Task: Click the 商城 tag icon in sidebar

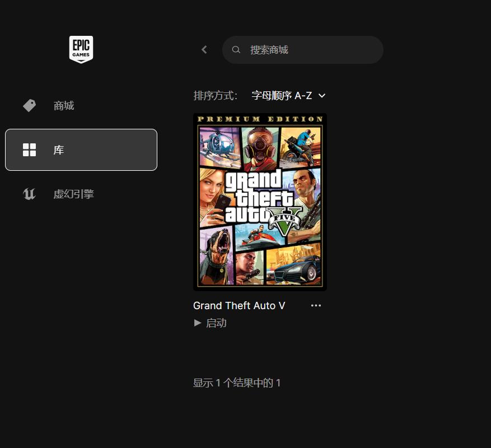Action: click(29, 105)
